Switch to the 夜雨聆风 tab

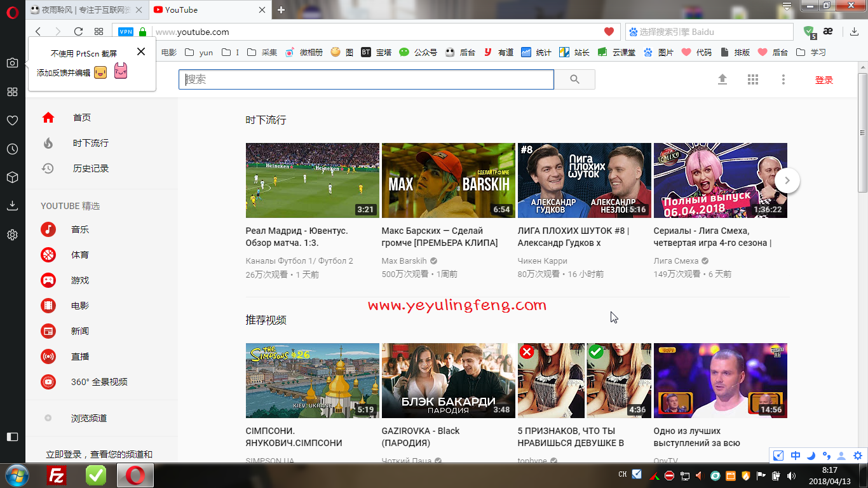[87, 10]
